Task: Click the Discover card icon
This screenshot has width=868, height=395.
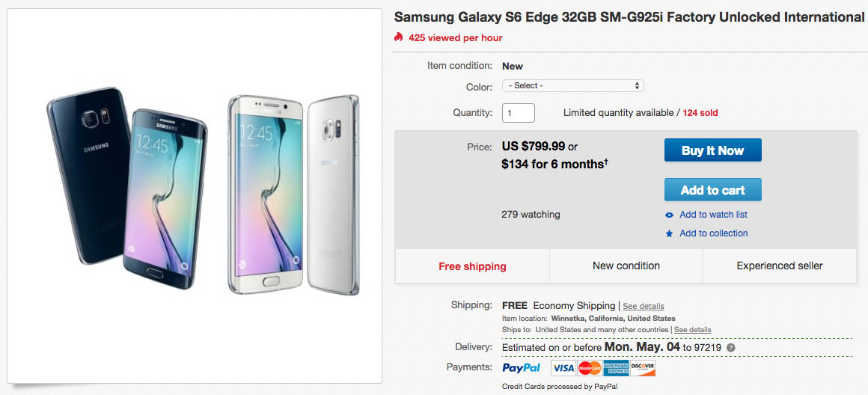Action: tap(643, 368)
